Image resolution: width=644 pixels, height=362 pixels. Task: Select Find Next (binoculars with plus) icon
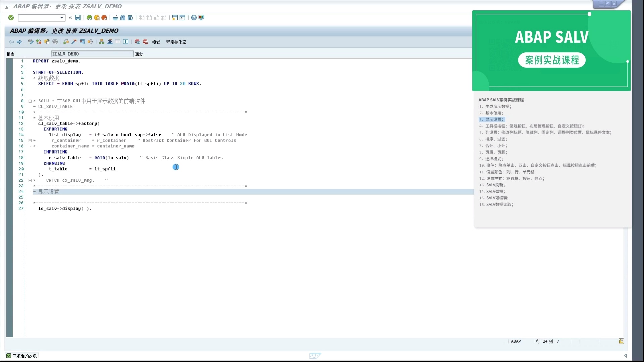[130, 18]
